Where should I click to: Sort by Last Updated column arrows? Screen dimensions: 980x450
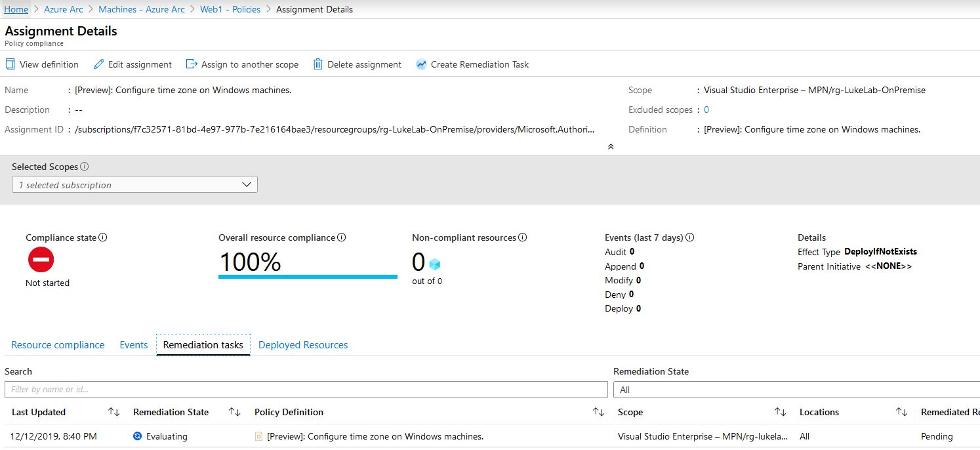coord(114,412)
